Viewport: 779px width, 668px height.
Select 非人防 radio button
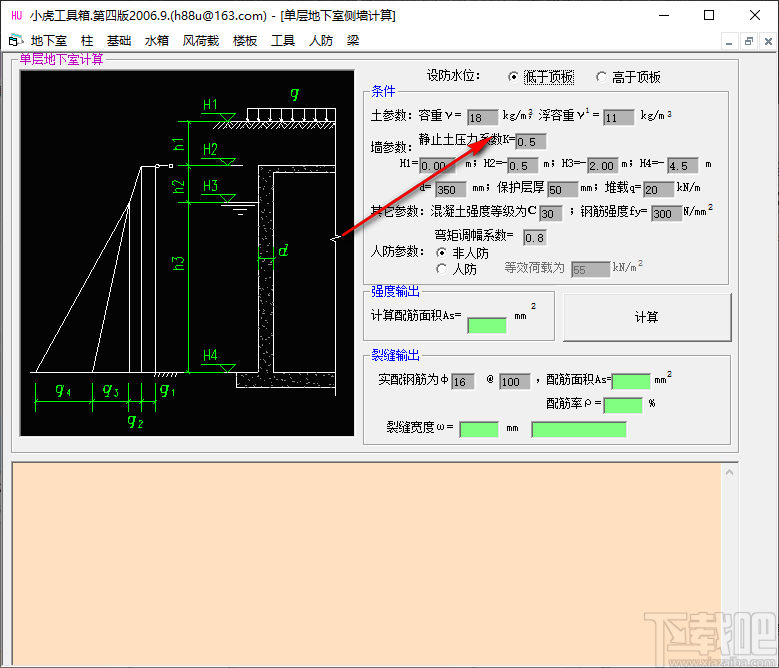[x=462, y=253]
